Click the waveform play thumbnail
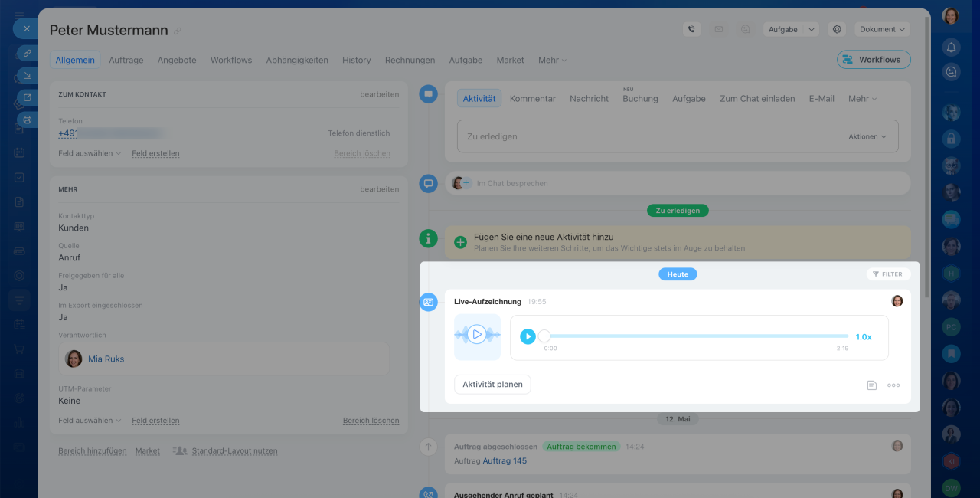 pyautogui.click(x=477, y=335)
